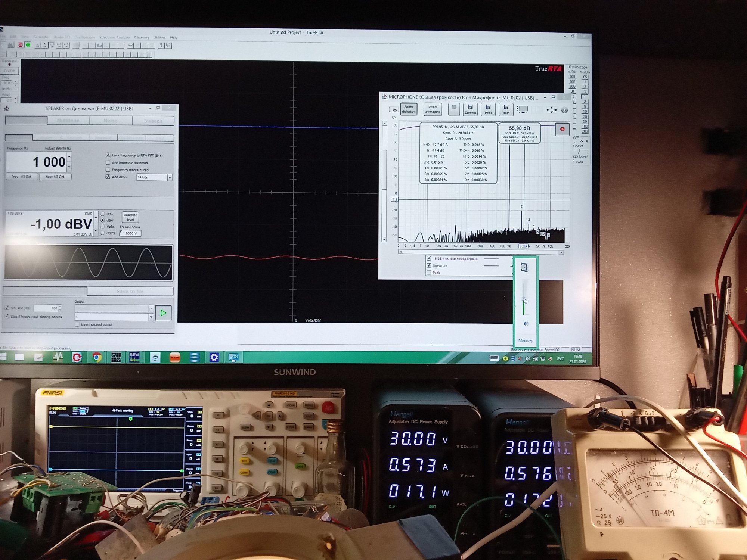The width and height of the screenshot is (747, 560).
Task: Click the Next 1/3 Oct button
Action: (x=55, y=177)
